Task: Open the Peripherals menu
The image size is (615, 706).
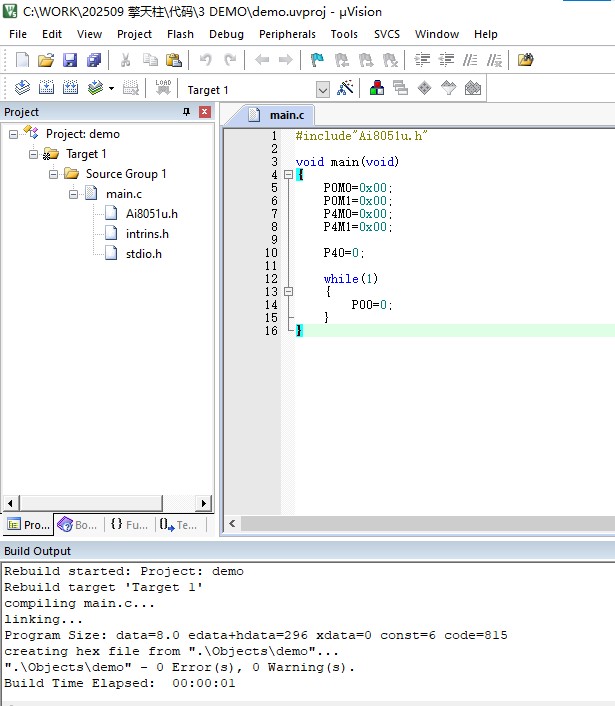Action: [287, 34]
